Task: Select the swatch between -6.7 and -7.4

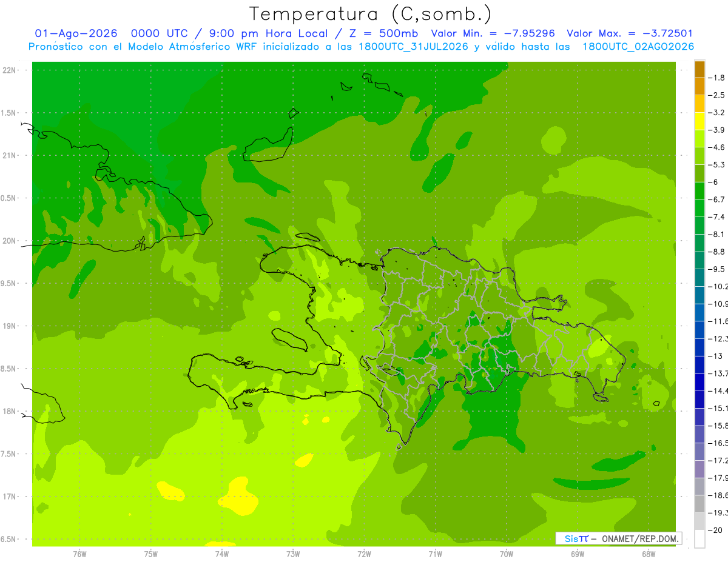Action: pyautogui.click(x=699, y=209)
